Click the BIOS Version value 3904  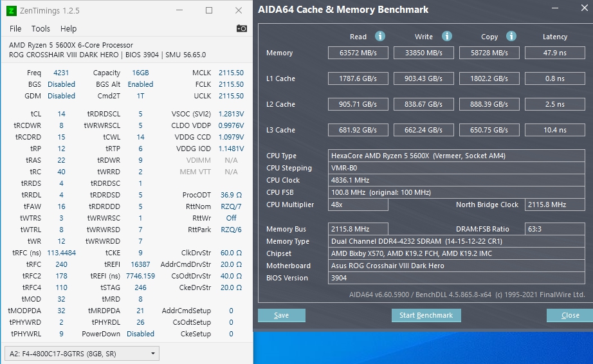coord(457,278)
